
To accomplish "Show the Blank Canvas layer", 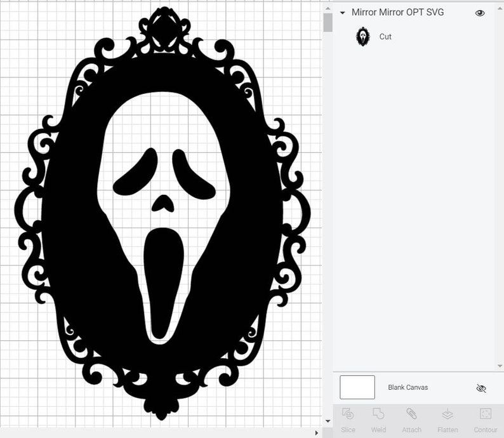I will coord(481,388).
